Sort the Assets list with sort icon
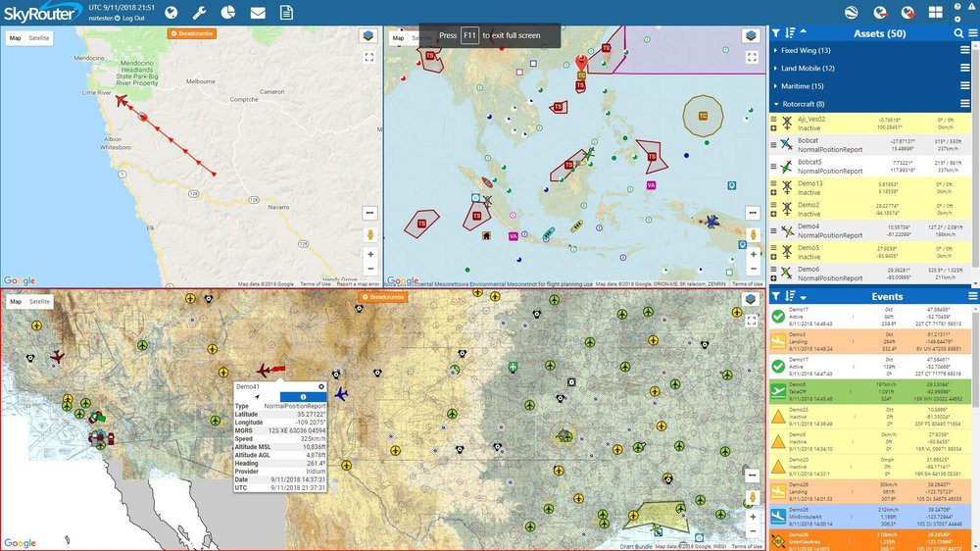The width and height of the screenshot is (980, 551). click(x=790, y=33)
